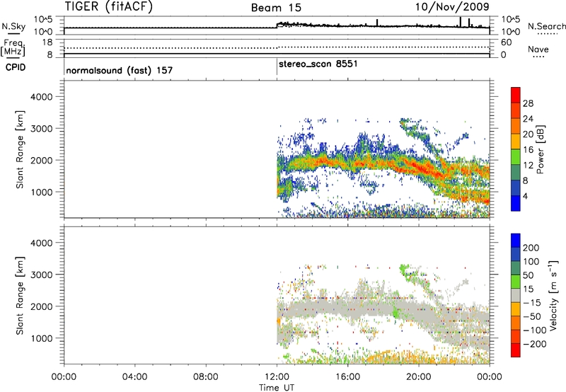Click the red high-power band near 20:00
The height and width of the screenshot is (392, 566).
[420, 168]
